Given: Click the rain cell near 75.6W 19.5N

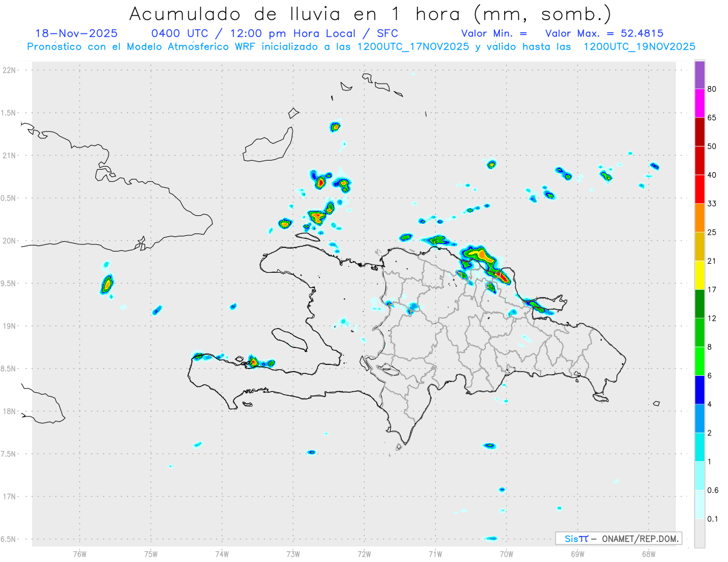Looking at the screenshot, I should coord(107,284).
